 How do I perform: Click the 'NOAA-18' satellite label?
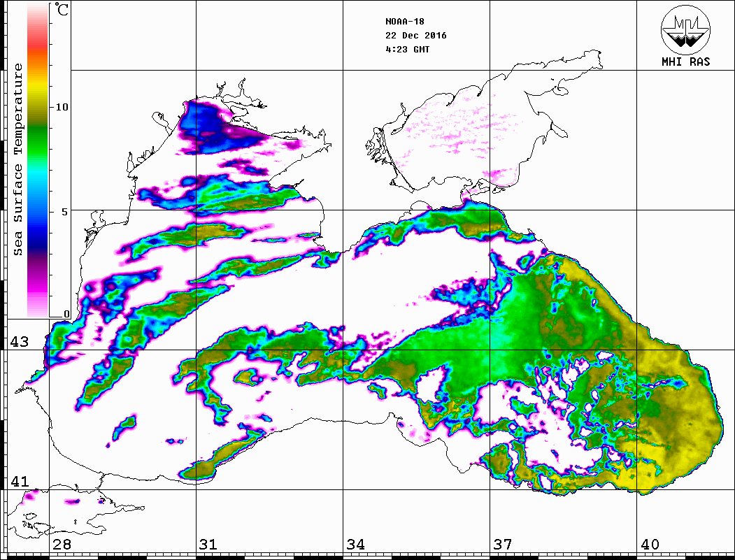(405, 22)
